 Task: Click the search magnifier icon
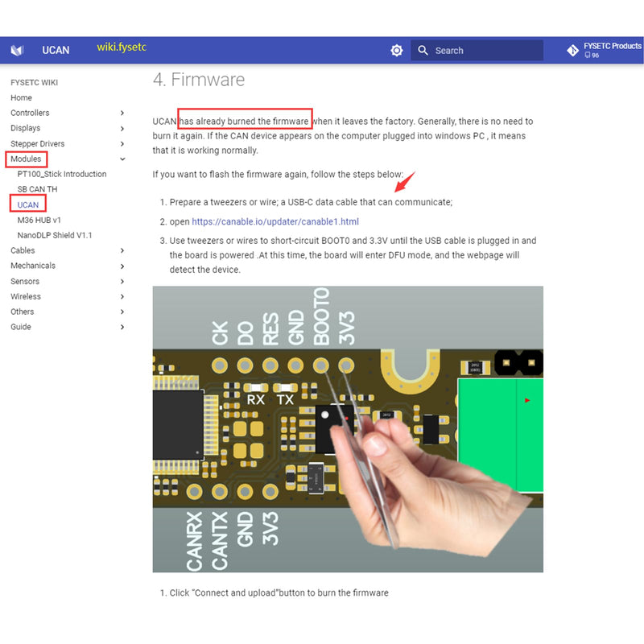[423, 50]
